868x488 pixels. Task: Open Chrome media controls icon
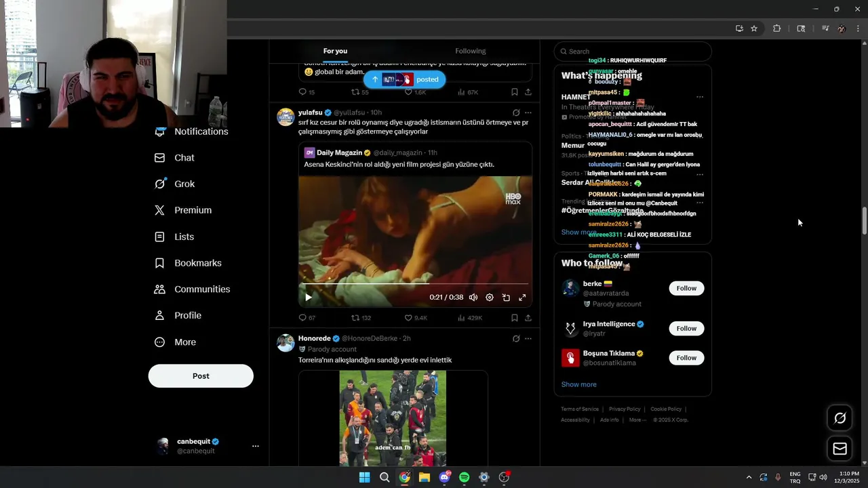825,28
